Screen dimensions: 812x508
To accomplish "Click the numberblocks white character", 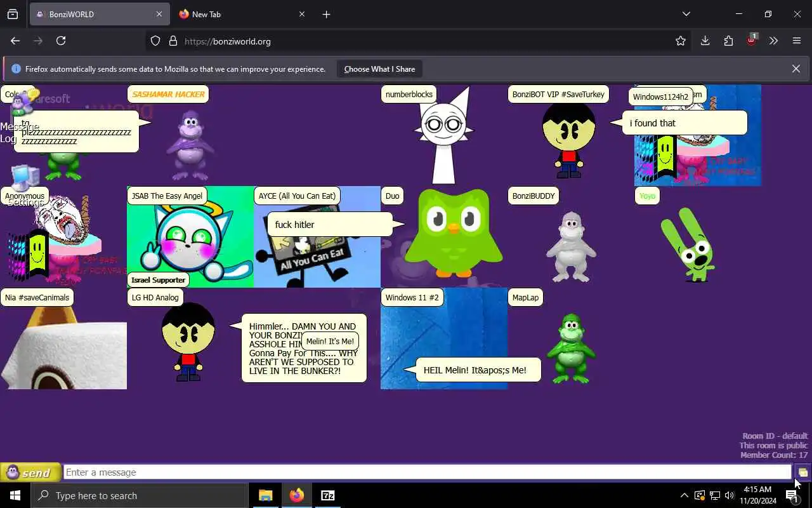I will (444, 137).
